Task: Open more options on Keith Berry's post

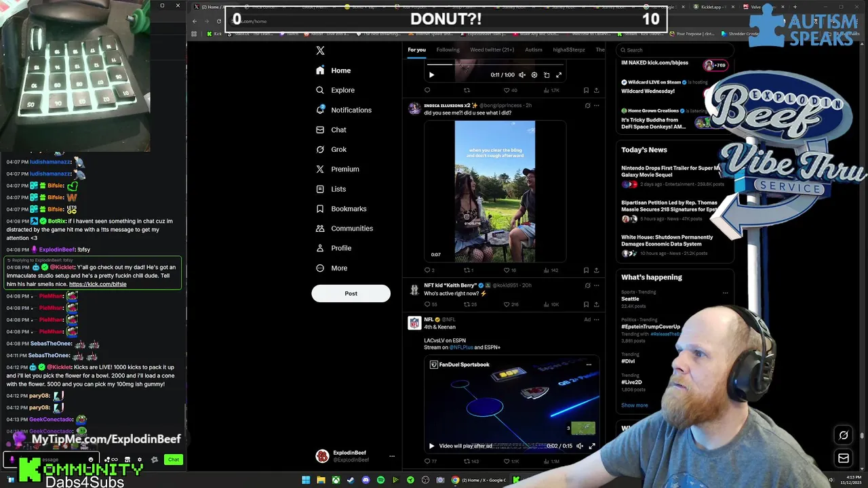Action: click(x=596, y=285)
